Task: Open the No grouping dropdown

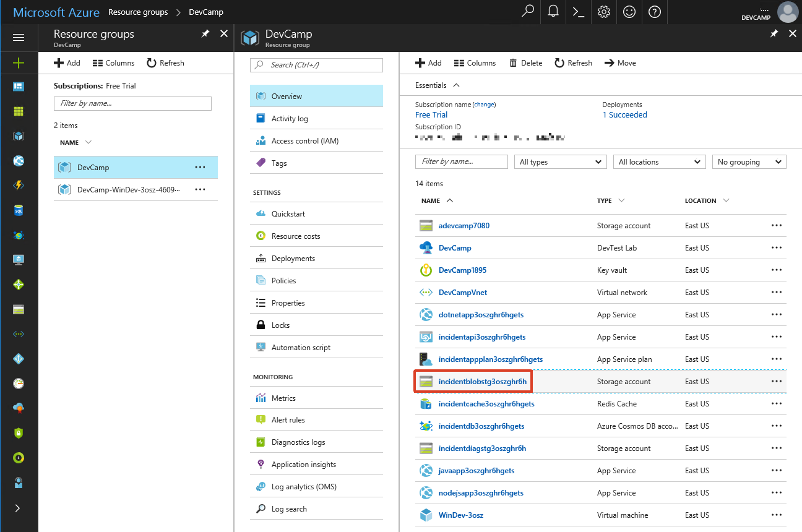Action: tap(749, 162)
